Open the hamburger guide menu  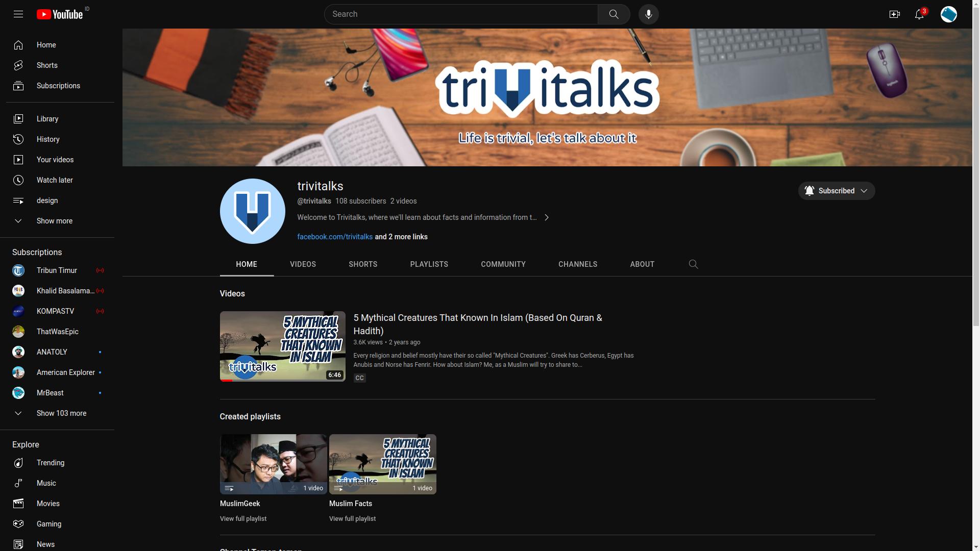(18, 14)
